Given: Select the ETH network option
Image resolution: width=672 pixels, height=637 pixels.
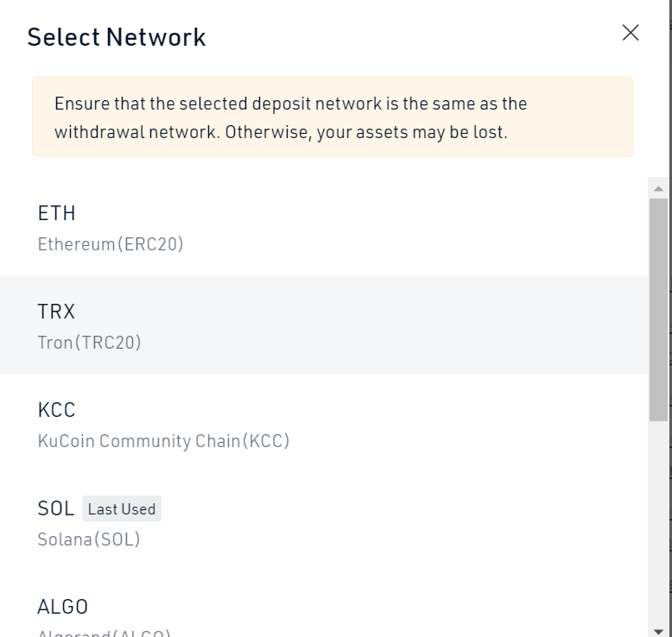Looking at the screenshot, I should pyautogui.click(x=57, y=213).
